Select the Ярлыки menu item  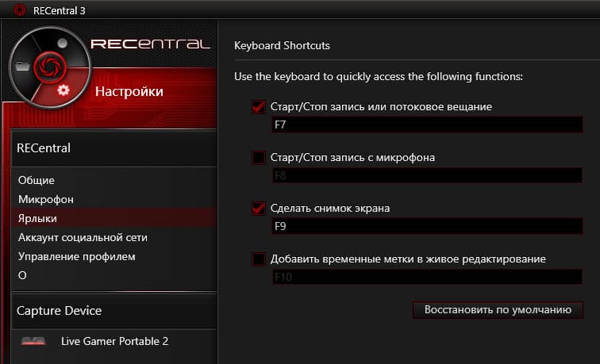click(38, 218)
